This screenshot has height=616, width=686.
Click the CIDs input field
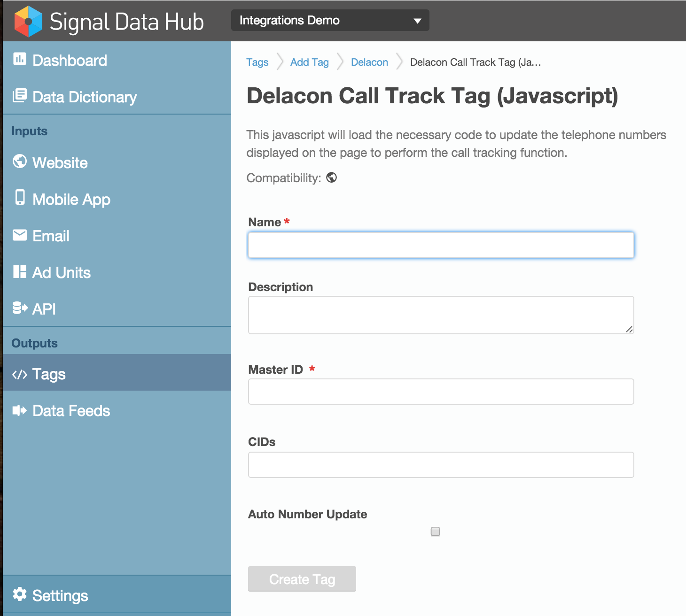point(441,465)
